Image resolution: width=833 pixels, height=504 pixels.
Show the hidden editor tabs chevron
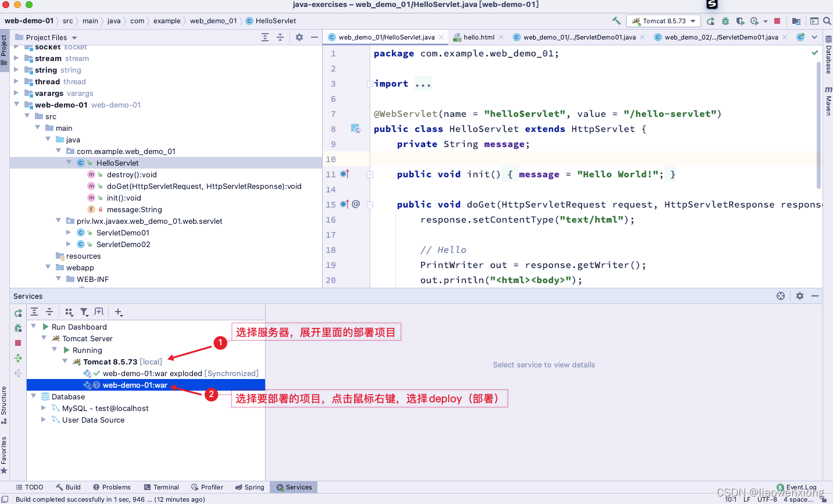[x=814, y=37]
